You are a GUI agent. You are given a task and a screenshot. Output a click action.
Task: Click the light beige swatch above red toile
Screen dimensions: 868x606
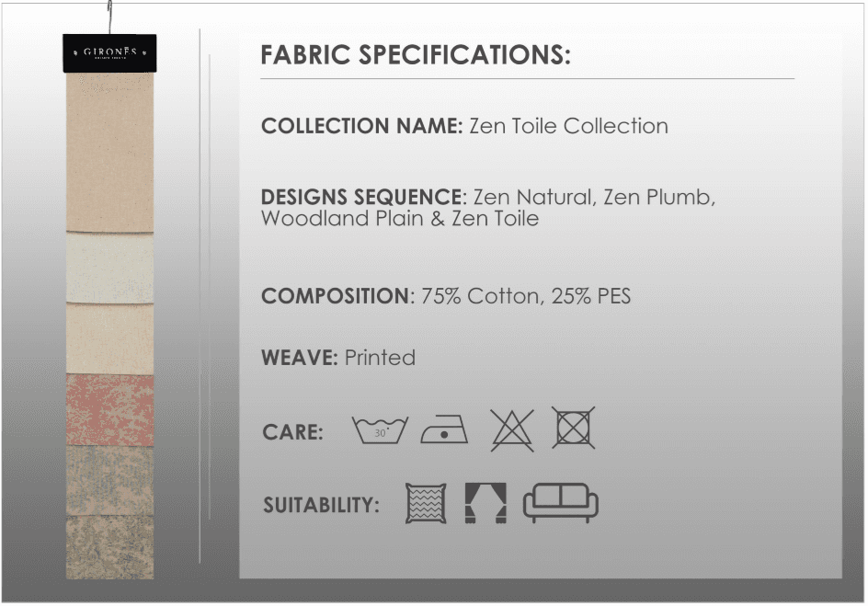109,338
